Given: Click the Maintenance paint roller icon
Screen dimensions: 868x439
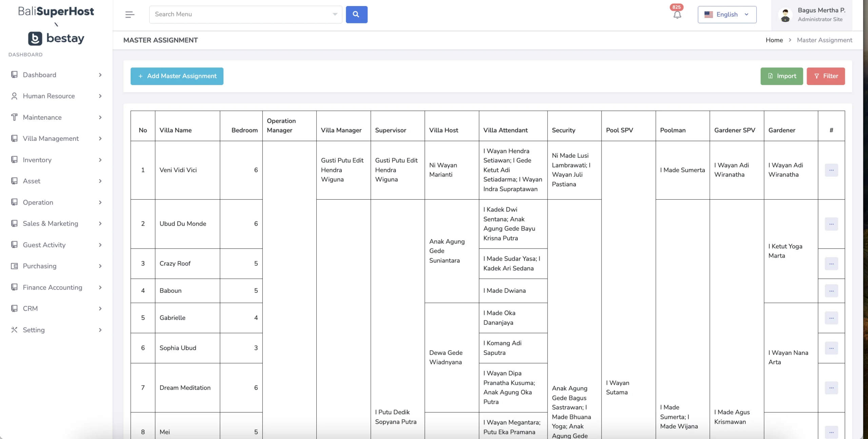Looking at the screenshot, I should pos(14,117).
